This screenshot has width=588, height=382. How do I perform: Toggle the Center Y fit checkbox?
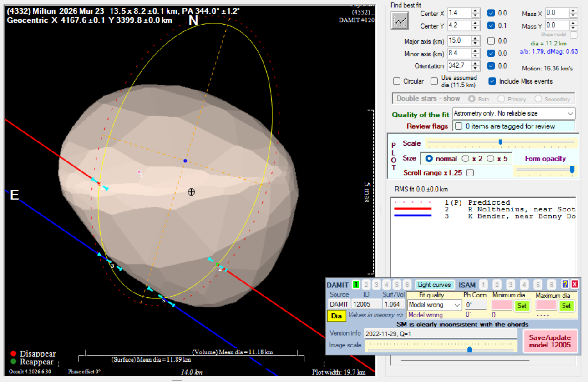(x=491, y=26)
